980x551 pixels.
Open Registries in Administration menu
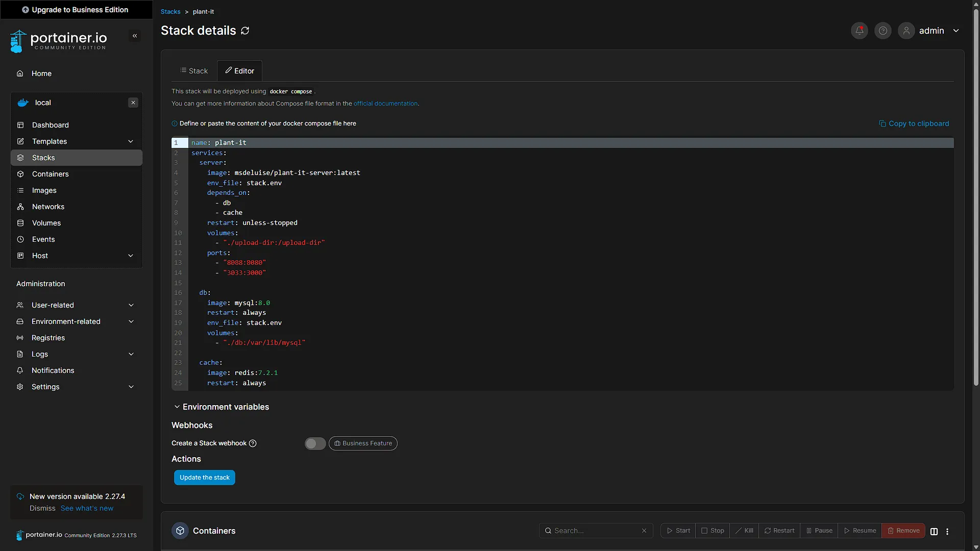(x=77, y=338)
